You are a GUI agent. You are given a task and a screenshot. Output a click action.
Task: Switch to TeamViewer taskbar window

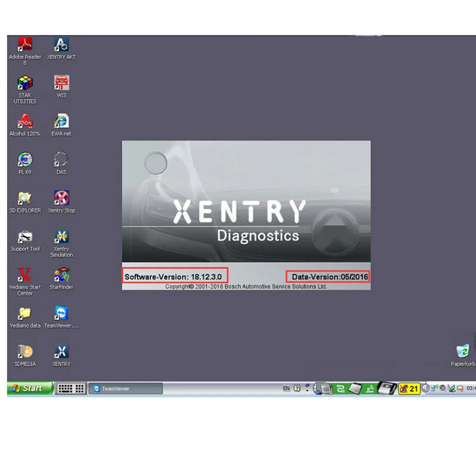point(125,389)
